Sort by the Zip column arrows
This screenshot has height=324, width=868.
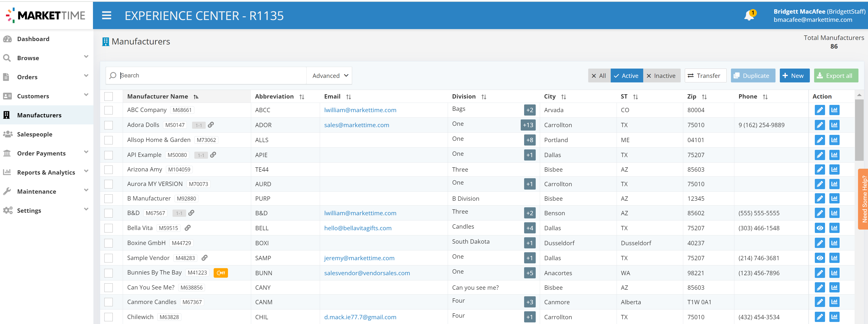704,97
